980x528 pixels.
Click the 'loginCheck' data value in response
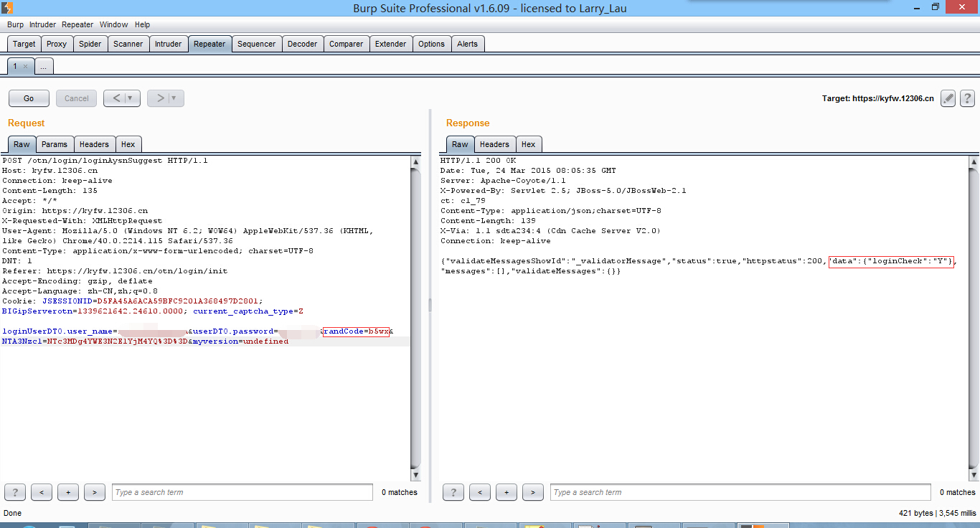click(x=892, y=261)
